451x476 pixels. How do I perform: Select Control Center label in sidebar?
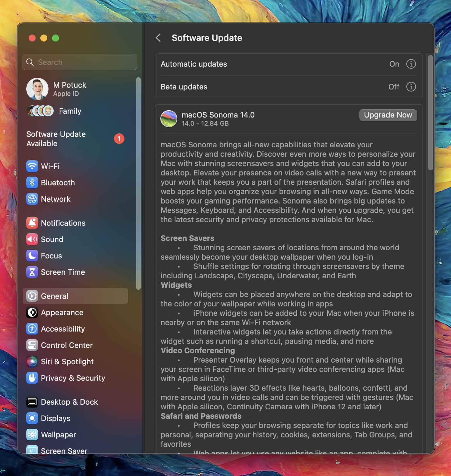[x=67, y=345]
